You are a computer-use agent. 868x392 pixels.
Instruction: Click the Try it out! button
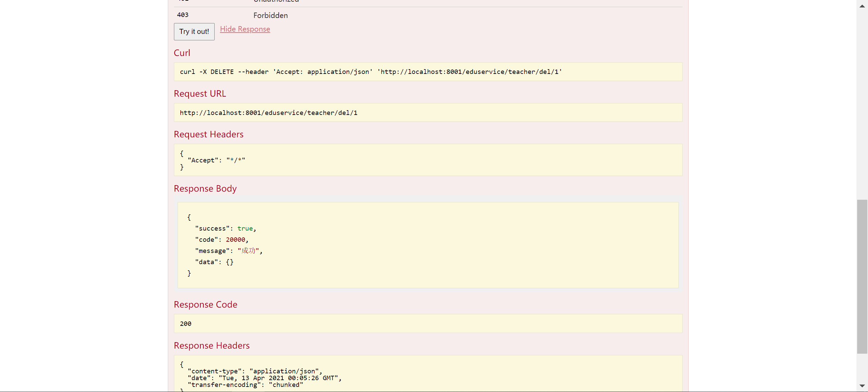point(194,32)
